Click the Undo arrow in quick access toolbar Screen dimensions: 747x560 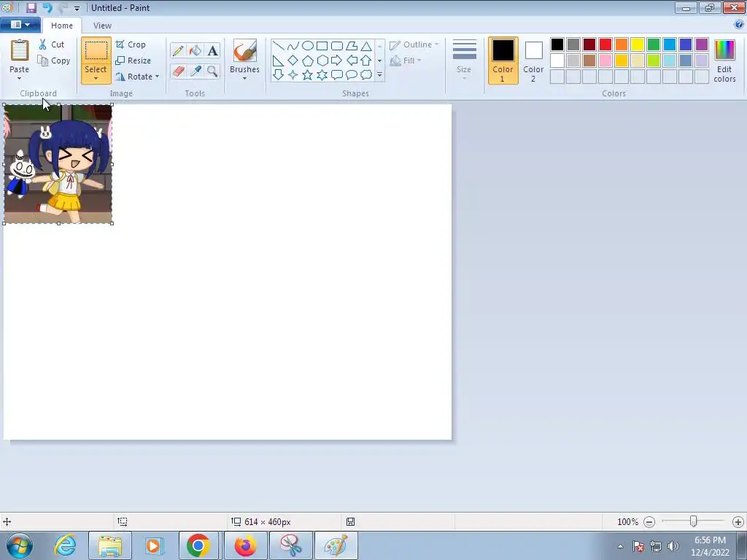[x=47, y=7]
